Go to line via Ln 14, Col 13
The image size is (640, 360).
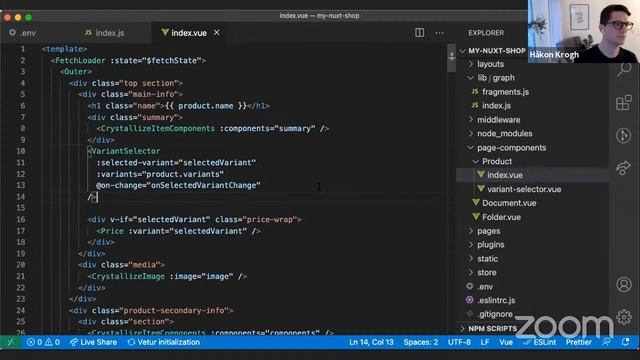[x=371, y=342]
